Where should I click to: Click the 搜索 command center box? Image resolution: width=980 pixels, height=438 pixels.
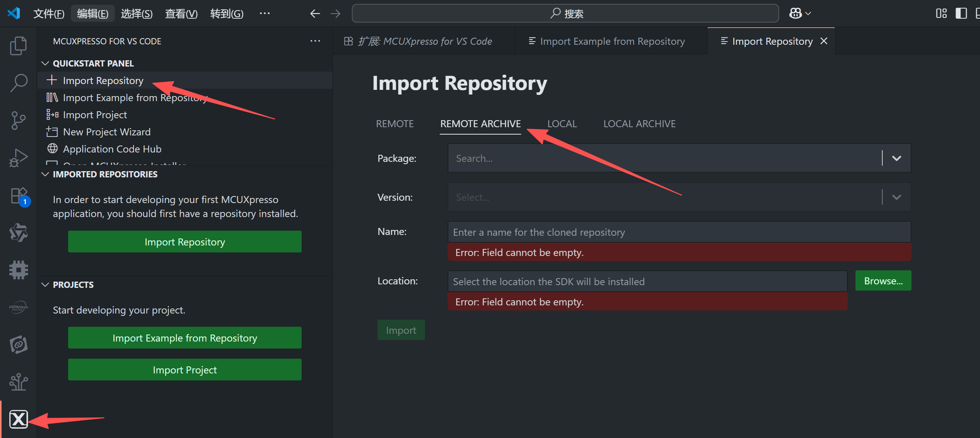(565, 14)
